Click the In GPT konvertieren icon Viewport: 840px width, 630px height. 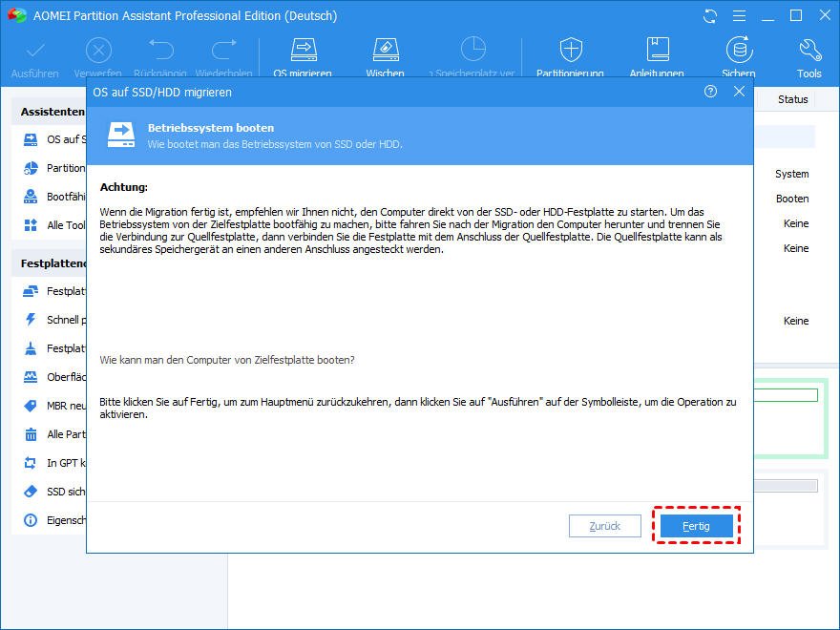point(31,463)
